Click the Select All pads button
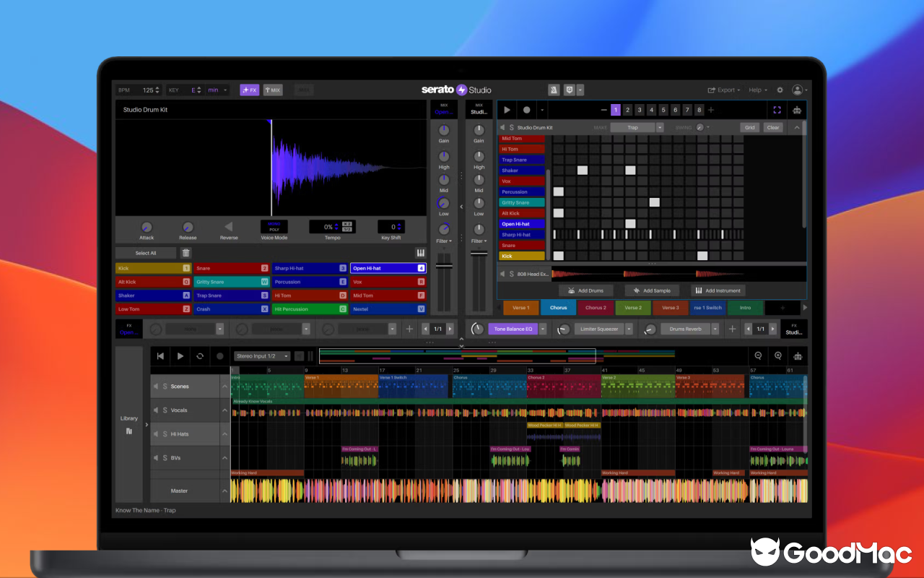 (145, 253)
